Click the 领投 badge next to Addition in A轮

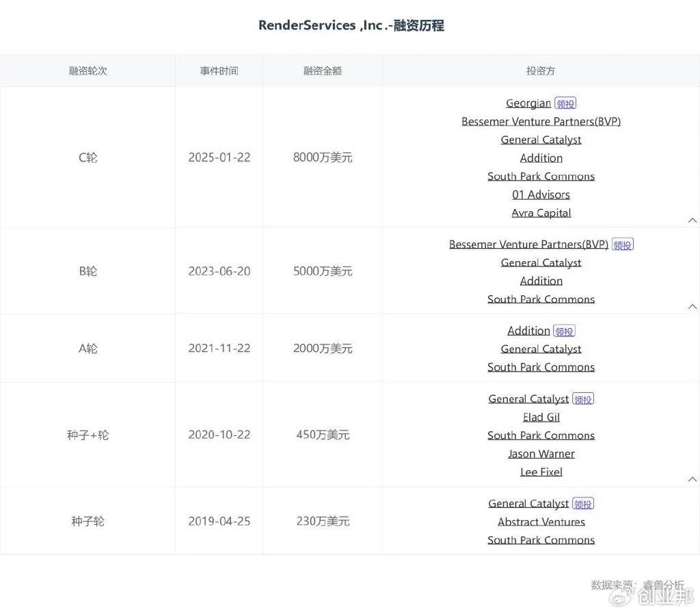pos(564,331)
